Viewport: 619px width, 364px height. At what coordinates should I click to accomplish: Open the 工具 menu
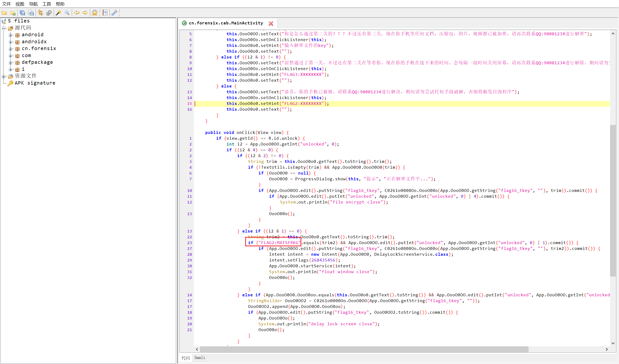[46, 4]
